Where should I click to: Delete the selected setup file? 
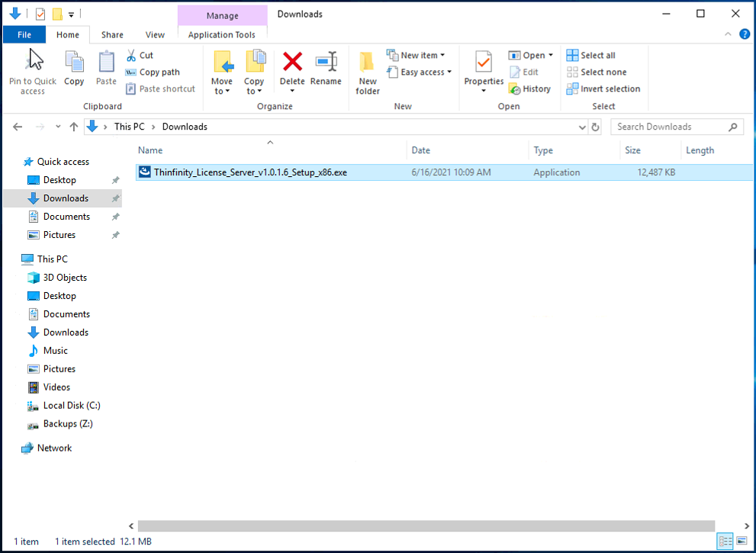[x=292, y=71]
